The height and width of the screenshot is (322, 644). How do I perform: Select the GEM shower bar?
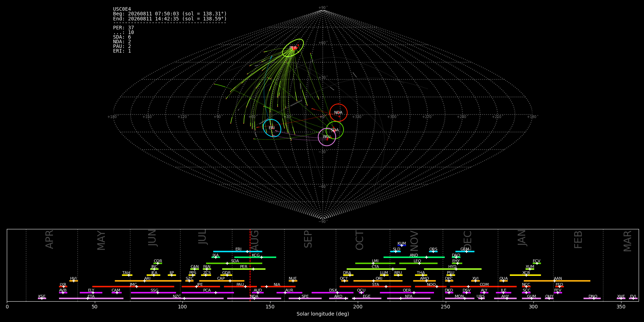465,252
